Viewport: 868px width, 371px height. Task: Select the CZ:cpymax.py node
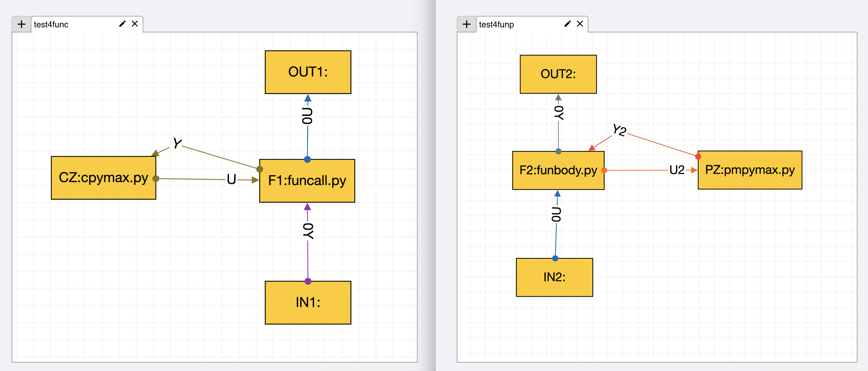tap(103, 178)
